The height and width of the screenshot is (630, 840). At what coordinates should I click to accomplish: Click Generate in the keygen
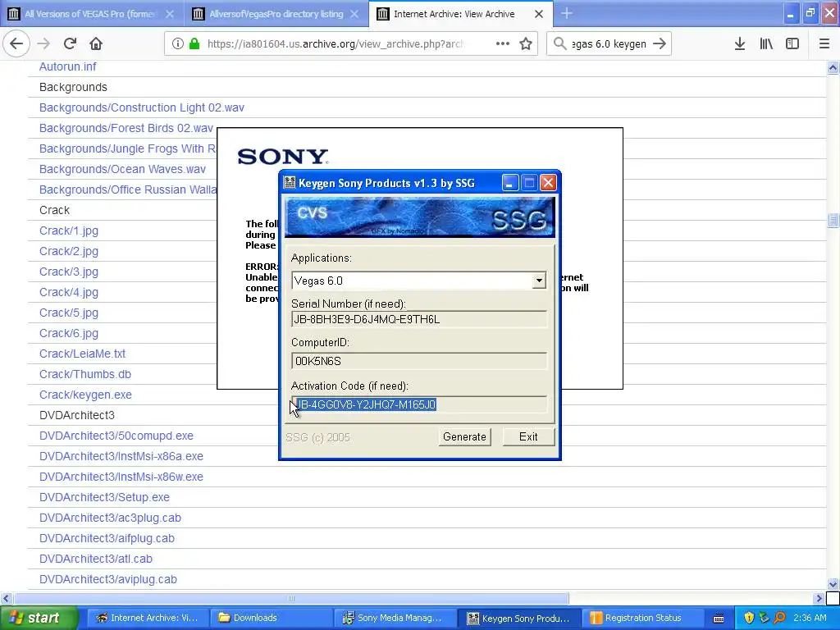click(464, 436)
